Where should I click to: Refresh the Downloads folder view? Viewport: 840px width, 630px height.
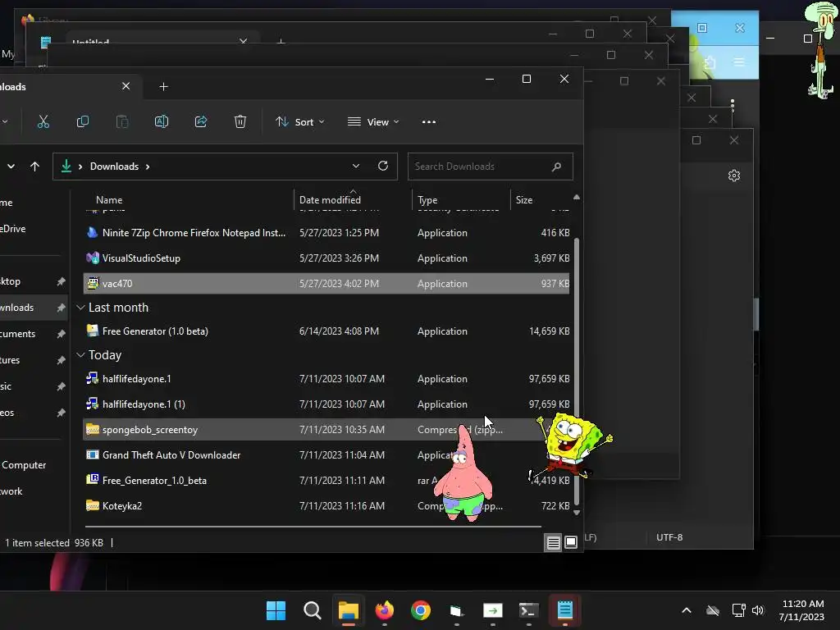[382, 166]
